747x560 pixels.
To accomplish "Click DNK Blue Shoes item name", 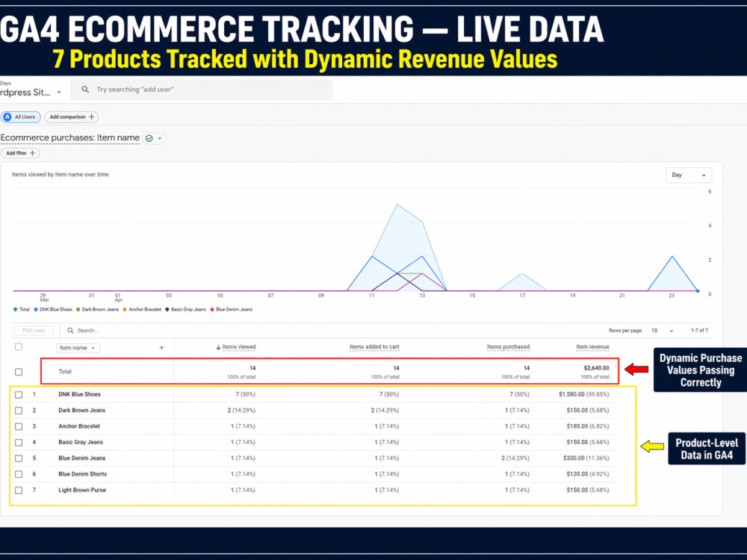I will pyautogui.click(x=80, y=394).
